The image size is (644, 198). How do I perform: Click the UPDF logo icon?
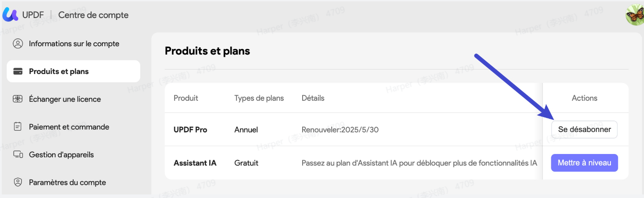tap(10, 15)
